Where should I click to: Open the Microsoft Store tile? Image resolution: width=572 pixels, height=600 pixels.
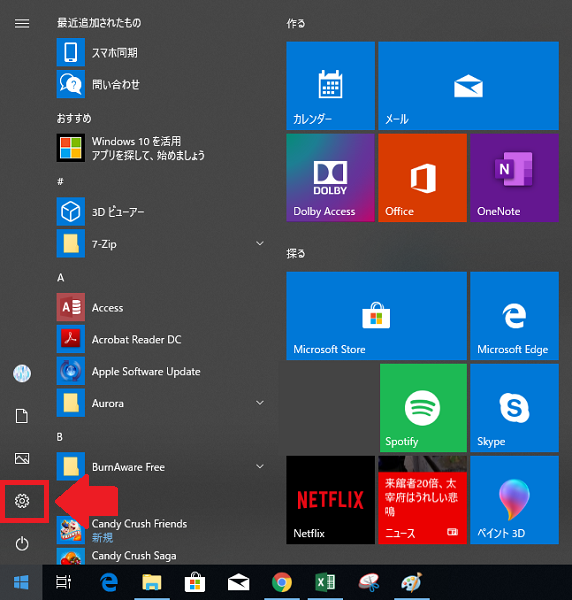(376, 316)
